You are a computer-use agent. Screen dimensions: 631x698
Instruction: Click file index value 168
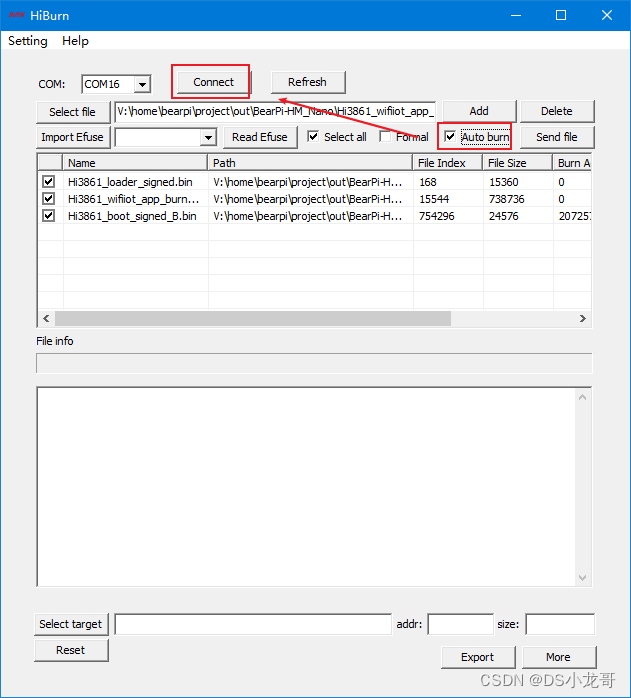coord(428,182)
